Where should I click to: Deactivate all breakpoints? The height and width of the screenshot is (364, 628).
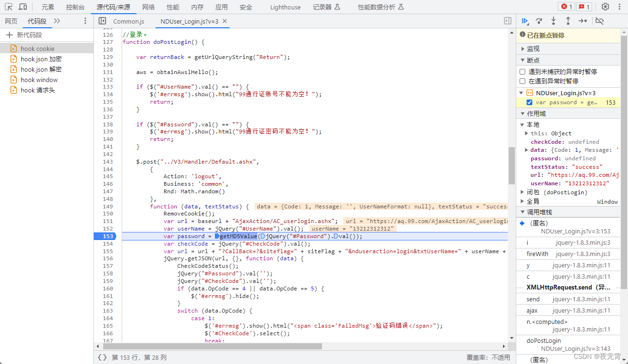pos(600,21)
